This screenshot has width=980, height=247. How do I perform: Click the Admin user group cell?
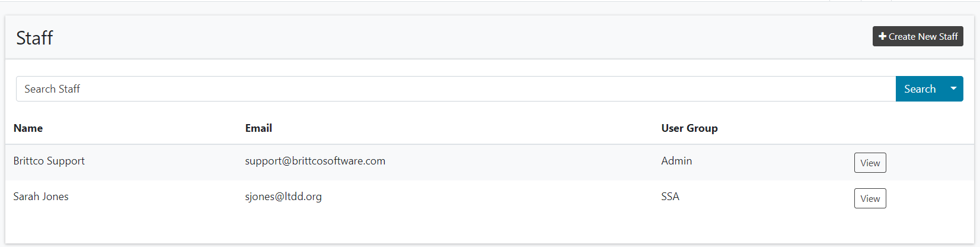tap(676, 161)
